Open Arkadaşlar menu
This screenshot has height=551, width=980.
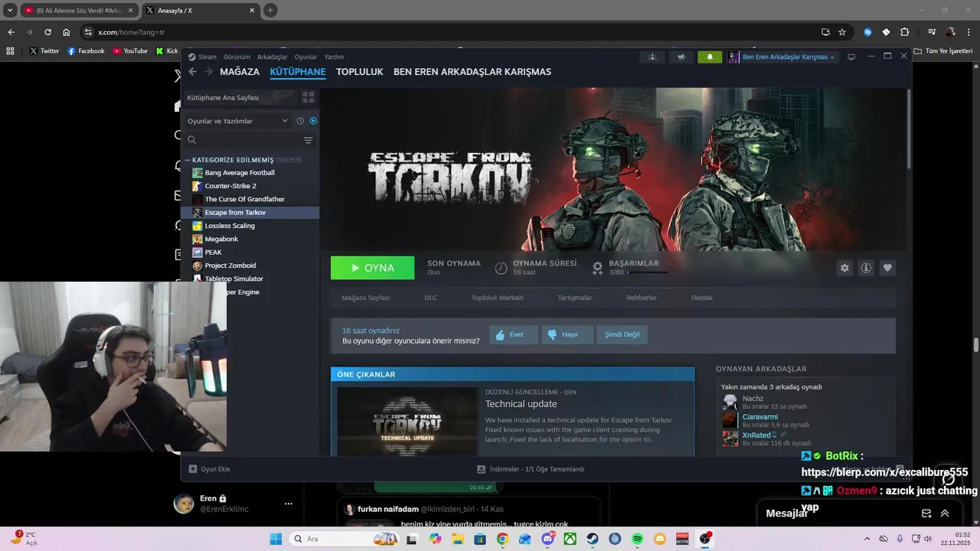click(x=273, y=57)
